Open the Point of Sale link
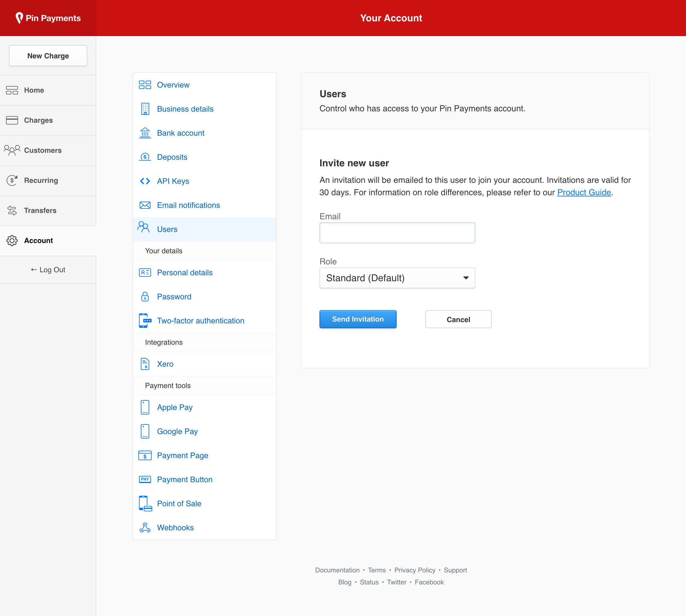 click(x=179, y=504)
